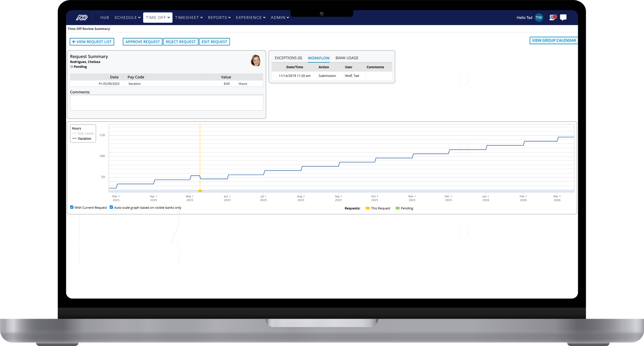Click the yellow request marker on timeline
The width and height of the screenshot is (644, 346).
tap(200, 191)
